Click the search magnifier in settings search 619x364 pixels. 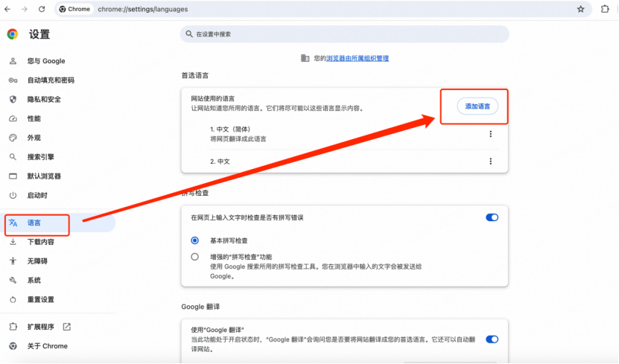pos(189,34)
